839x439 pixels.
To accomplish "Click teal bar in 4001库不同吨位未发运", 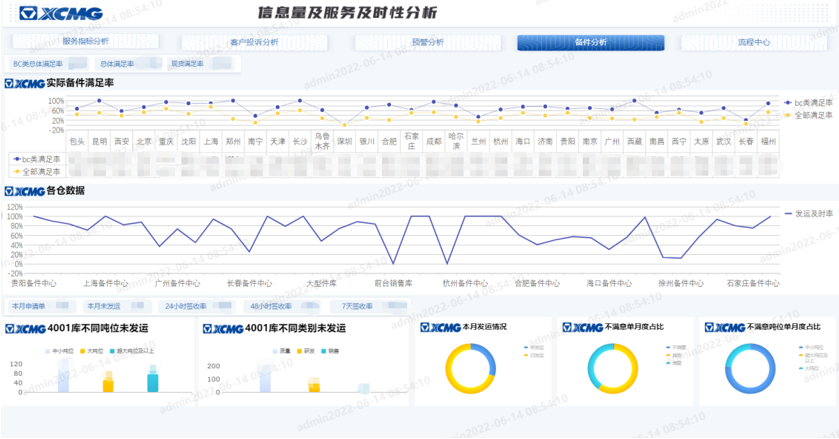I will pos(152,382).
